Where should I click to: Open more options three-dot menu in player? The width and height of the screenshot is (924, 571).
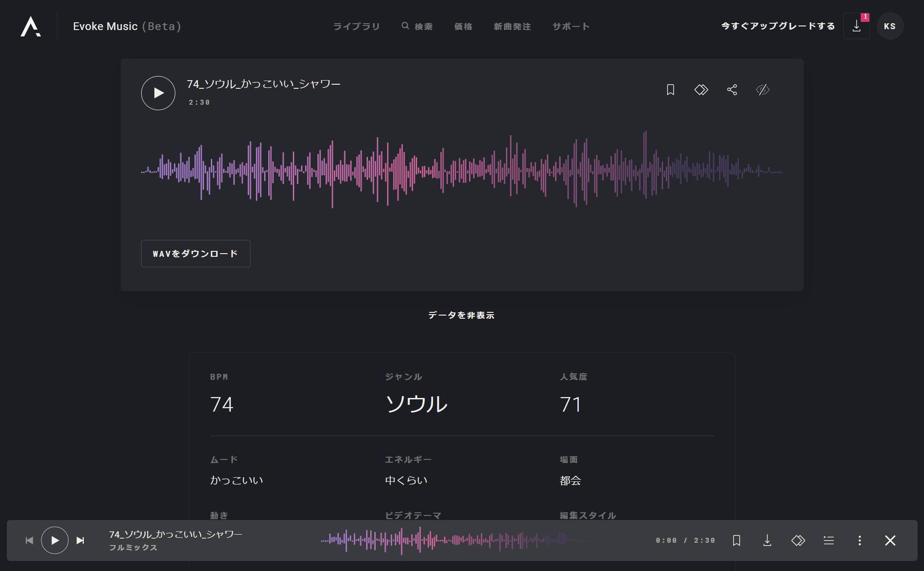(859, 540)
